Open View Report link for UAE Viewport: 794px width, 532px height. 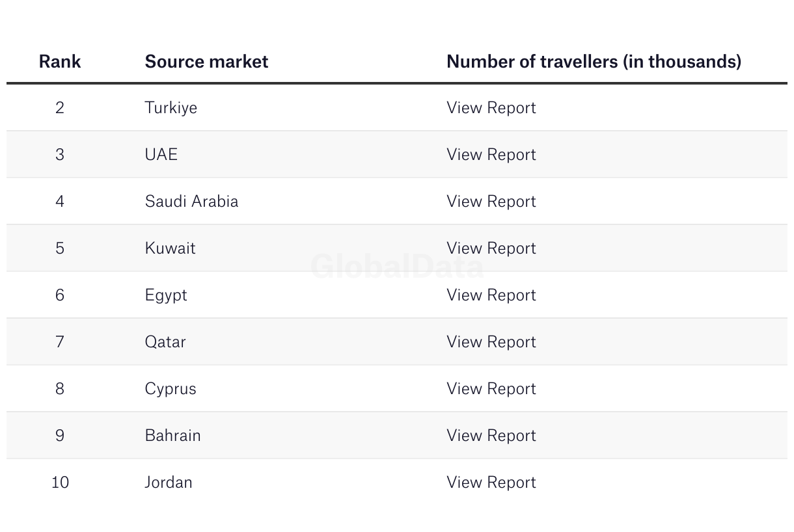[x=491, y=155]
